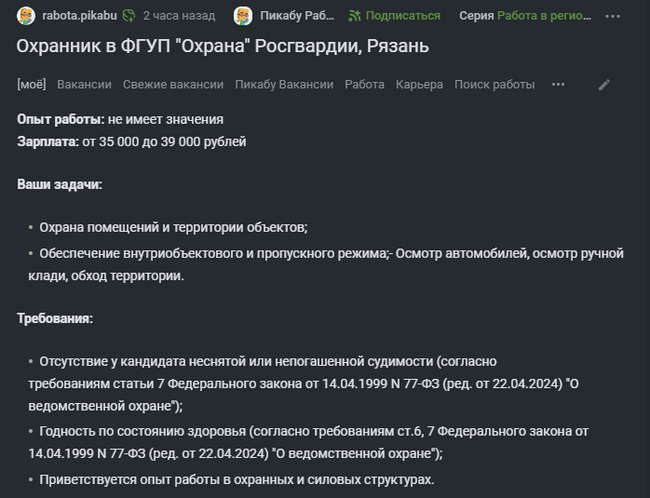Screen dimensions: 650x498
Task: Click the verified shield icon beside author
Action: [x=128, y=16]
